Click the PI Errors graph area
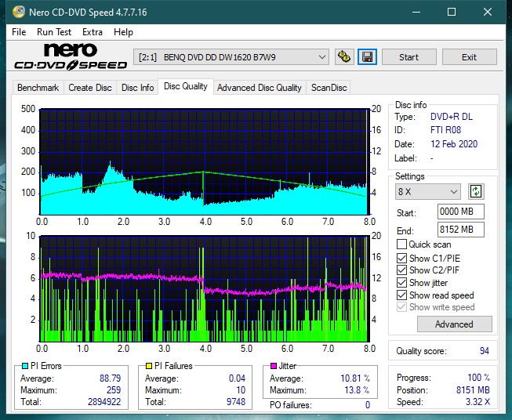Viewport: 512px width, 420px height. [205, 161]
